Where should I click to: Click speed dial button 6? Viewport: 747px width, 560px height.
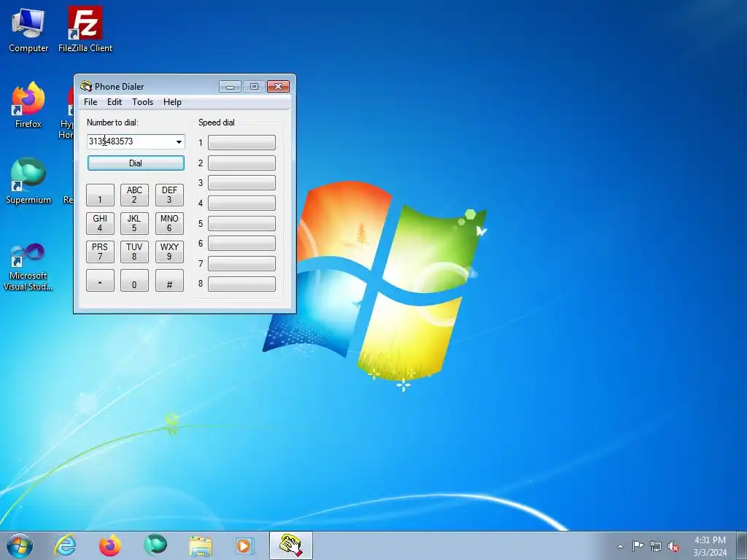click(x=241, y=244)
